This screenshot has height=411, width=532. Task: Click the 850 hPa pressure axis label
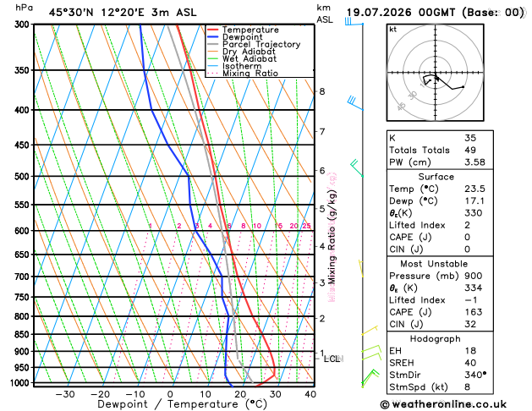tap(24, 334)
